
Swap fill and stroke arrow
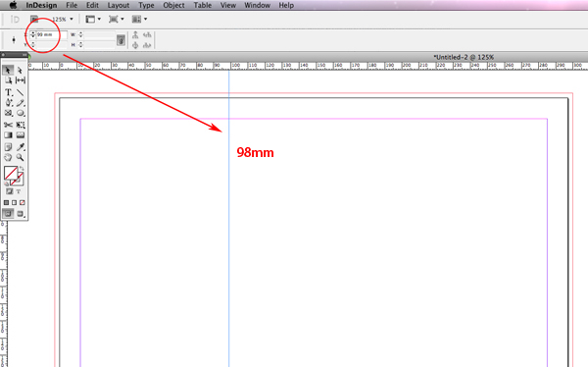tap(22, 169)
